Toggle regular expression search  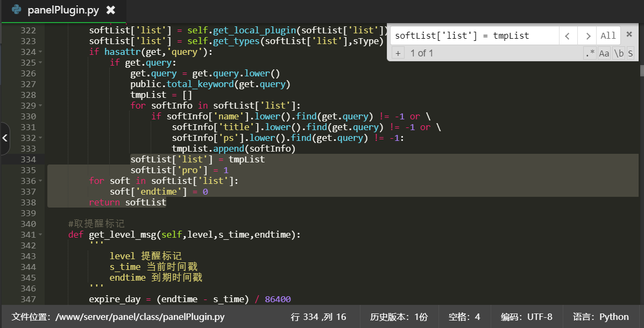point(590,53)
